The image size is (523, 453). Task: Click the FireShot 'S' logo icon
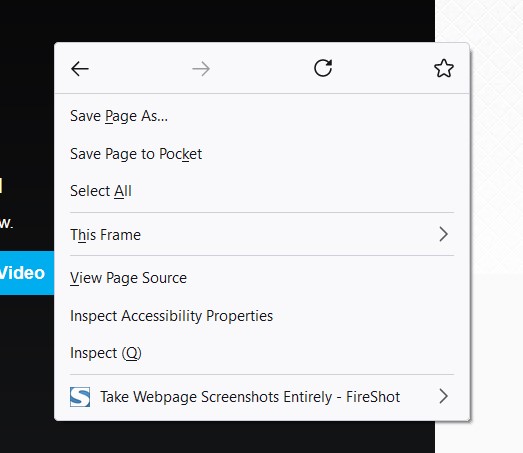click(80, 397)
